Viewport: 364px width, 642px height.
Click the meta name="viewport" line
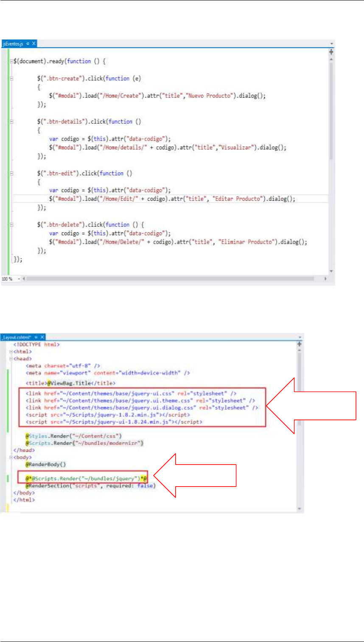[x=107, y=373]
